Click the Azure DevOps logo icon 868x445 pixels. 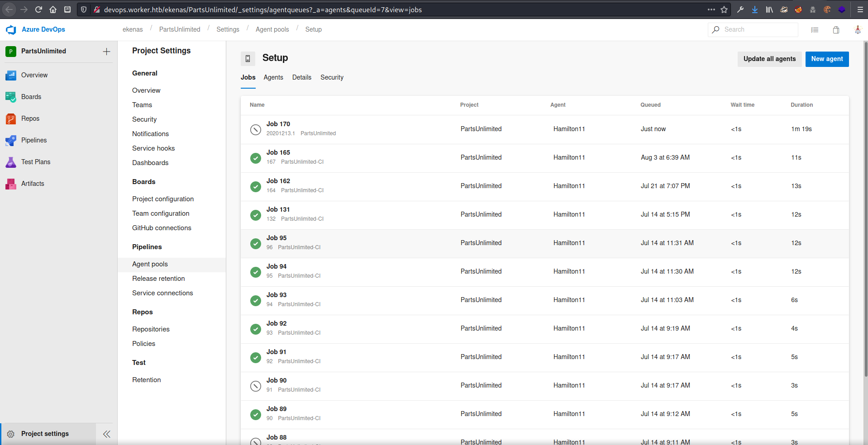pyautogui.click(x=11, y=30)
